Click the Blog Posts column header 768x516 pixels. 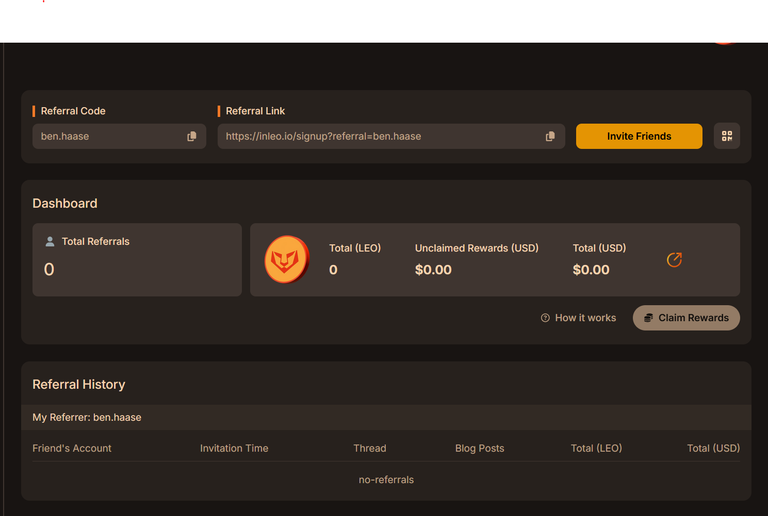click(x=480, y=448)
